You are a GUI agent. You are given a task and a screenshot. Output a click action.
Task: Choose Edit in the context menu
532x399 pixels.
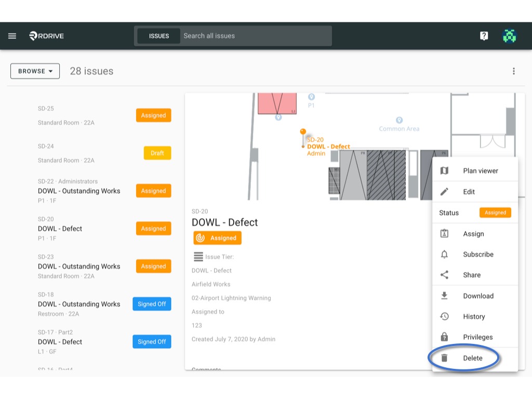point(475,192)
